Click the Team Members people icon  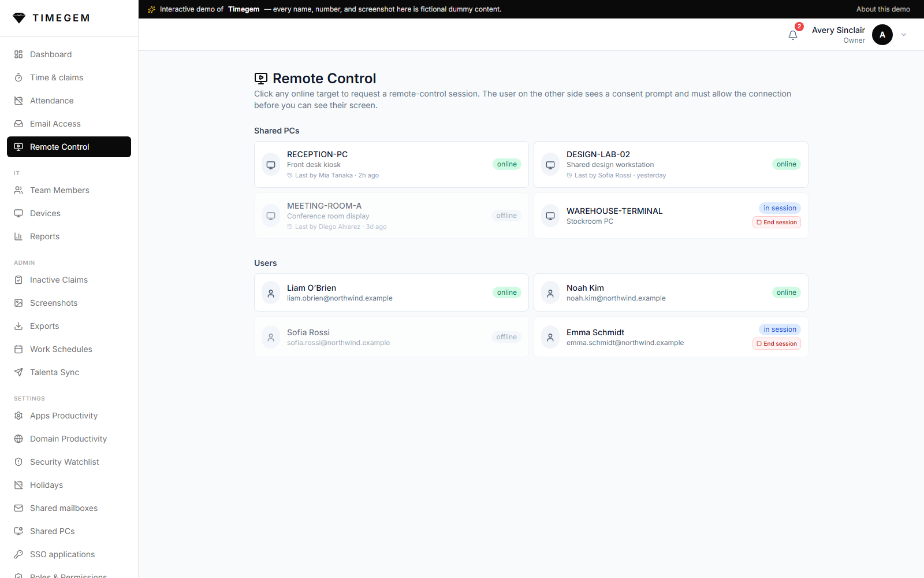coord(18,190)
